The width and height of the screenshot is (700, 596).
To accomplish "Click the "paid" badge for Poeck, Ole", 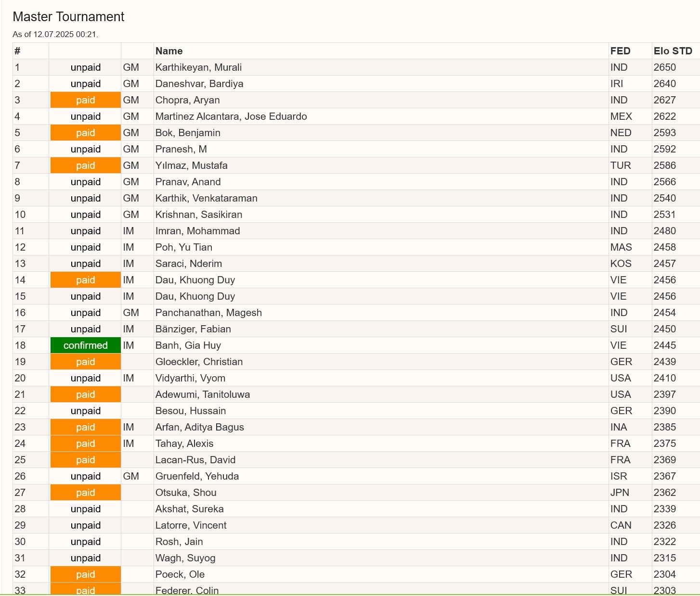I will click(x=86, y=574).
